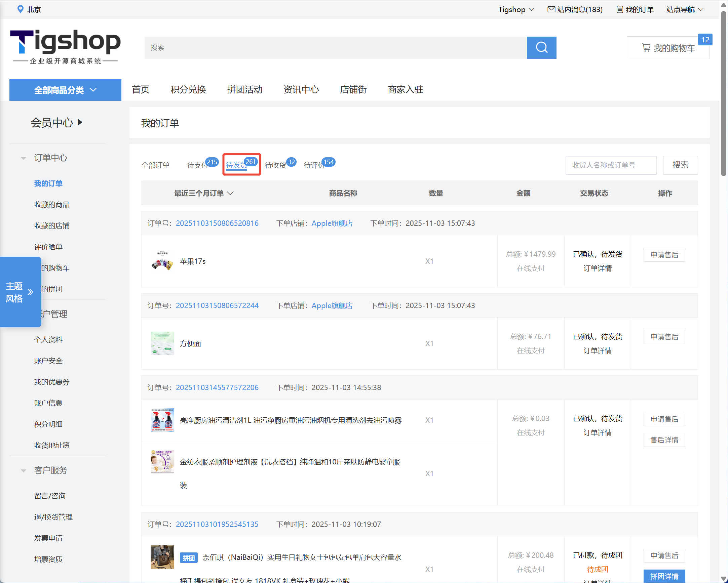The width and height of the screenshot is (728, 583).
Task: Expand the 全部商品分类 category menu
Action: pyautogui.click(x=65, y=90)
